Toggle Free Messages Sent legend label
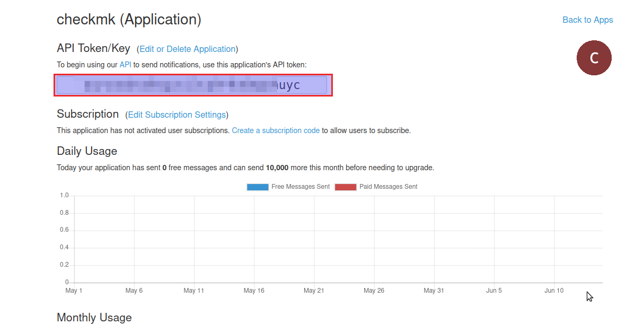The width and height of the screenshot is (644, 324). click(300, 187)
